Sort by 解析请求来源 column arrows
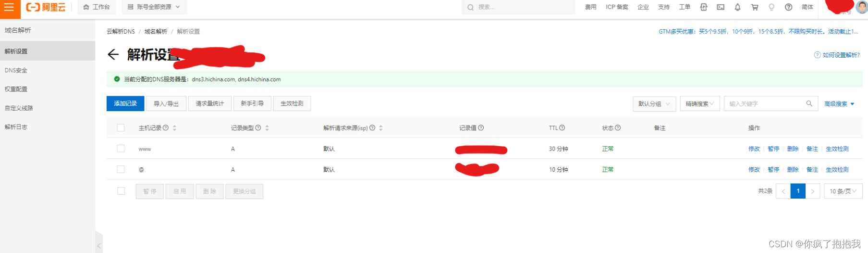Screen dimensions: 868x253 381,128
